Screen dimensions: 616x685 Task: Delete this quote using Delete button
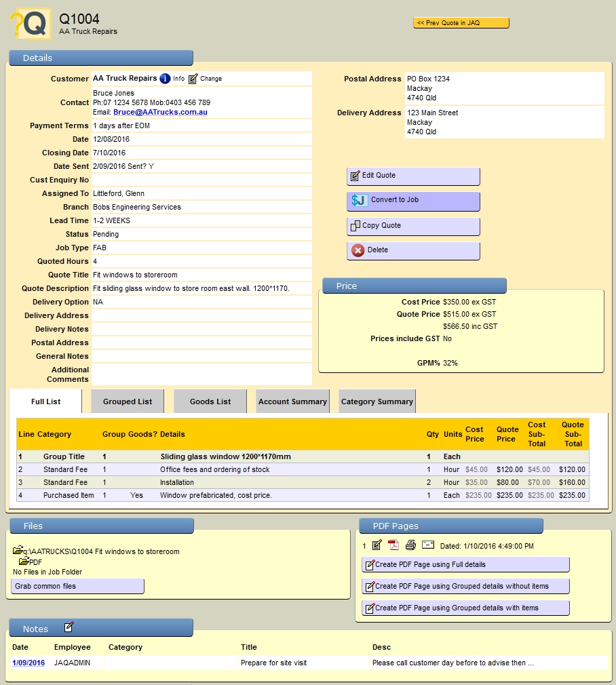click(413, 250)
